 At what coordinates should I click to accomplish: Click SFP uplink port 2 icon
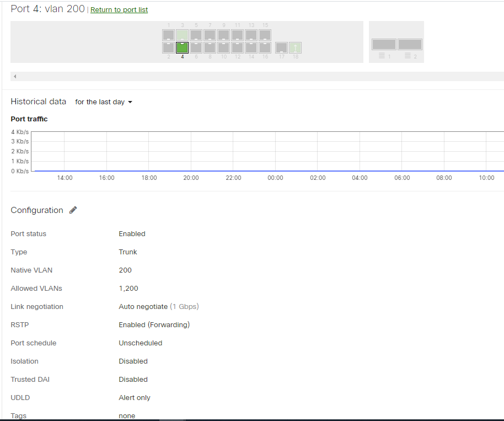410,44
